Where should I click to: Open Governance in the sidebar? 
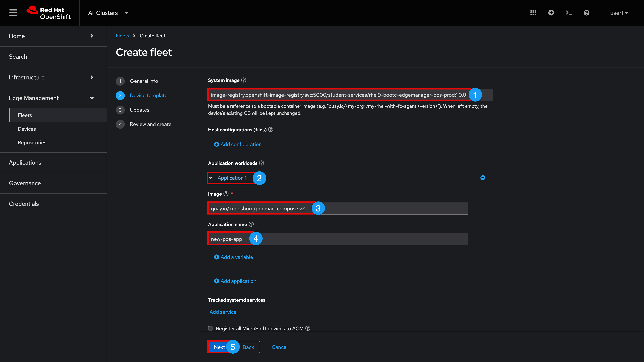tap(53, 183)
